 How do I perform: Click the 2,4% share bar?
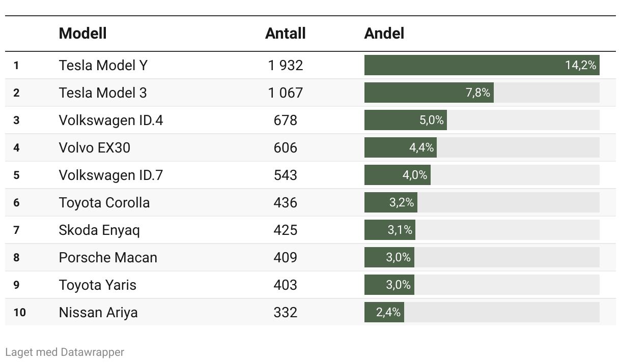pyautogui.click(x=384, y=312)
